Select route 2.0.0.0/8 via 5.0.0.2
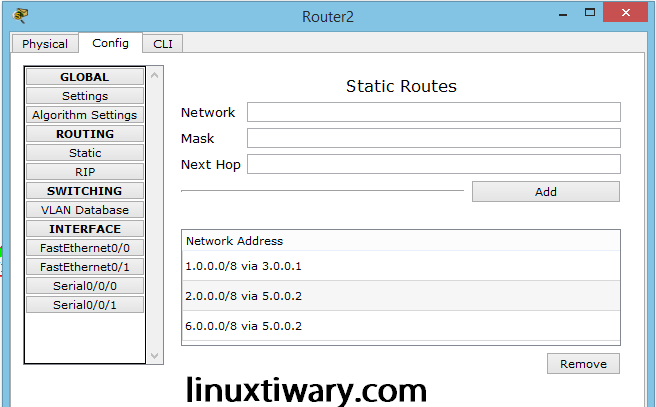 coord(401,296)
